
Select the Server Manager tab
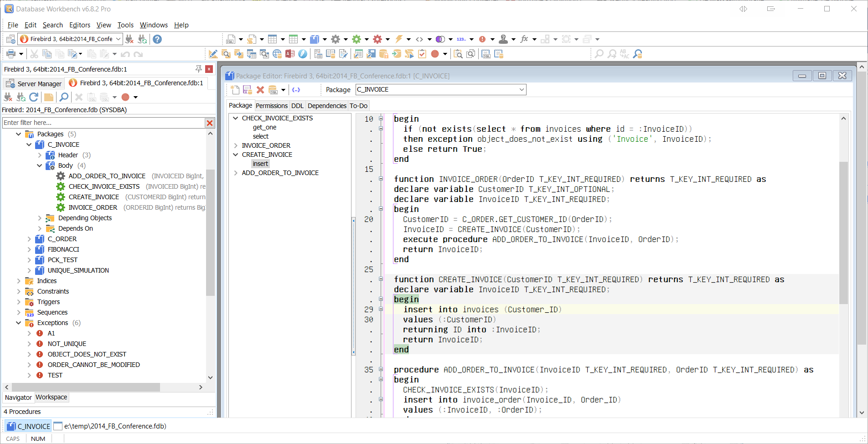[x=34, y=83]
